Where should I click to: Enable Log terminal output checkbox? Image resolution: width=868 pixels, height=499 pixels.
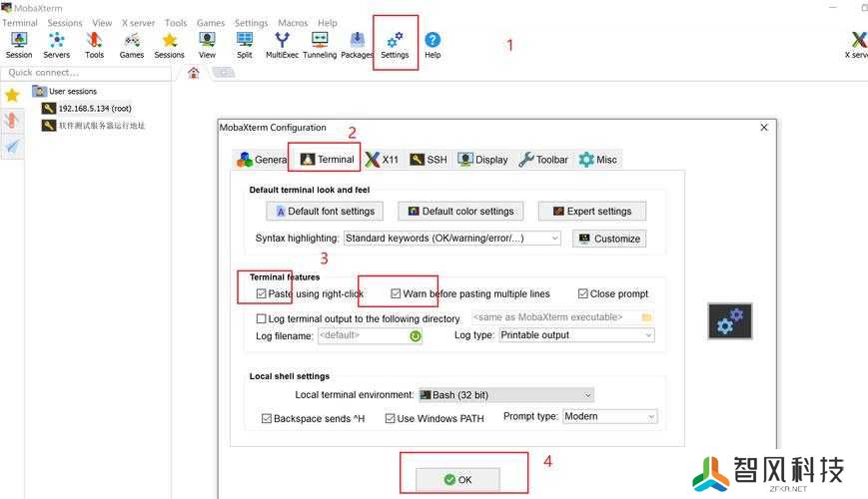[262, 318]
